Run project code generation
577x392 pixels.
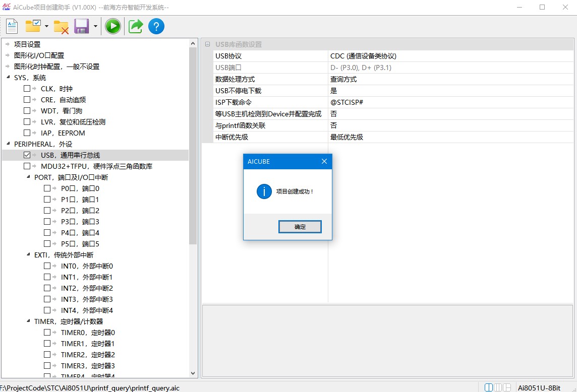pos(112,26)
